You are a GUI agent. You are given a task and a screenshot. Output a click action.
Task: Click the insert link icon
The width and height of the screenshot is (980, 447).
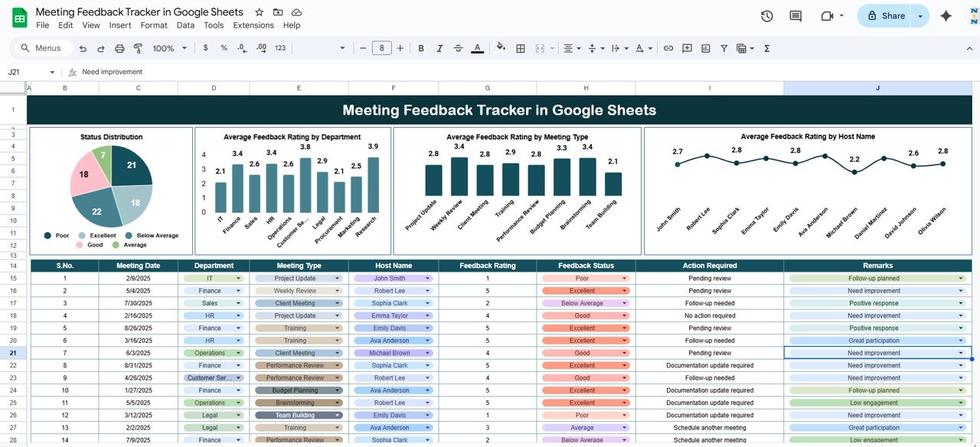(668, 48)
